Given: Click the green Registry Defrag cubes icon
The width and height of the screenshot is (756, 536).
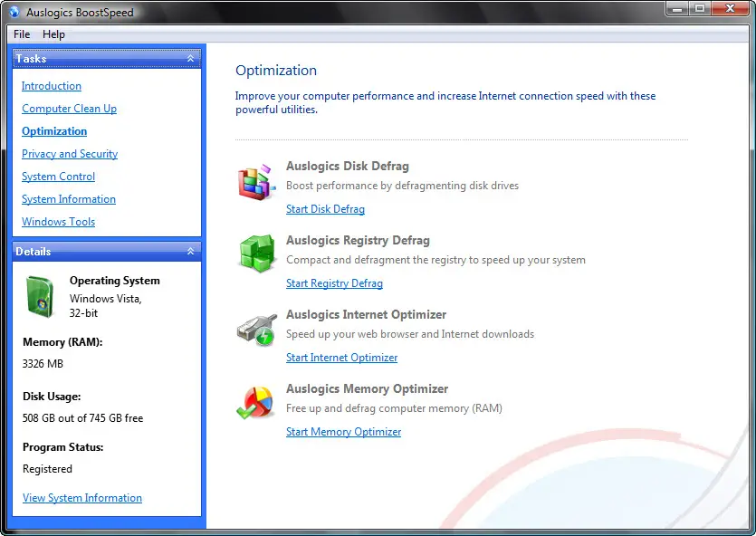Looking at the screenshot, I should tap(257, 253).
